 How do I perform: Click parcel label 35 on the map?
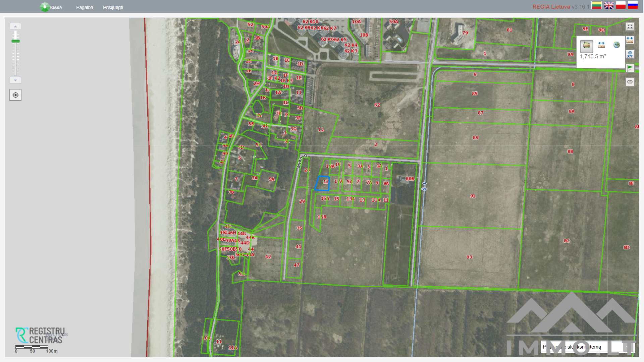(300, 228)
